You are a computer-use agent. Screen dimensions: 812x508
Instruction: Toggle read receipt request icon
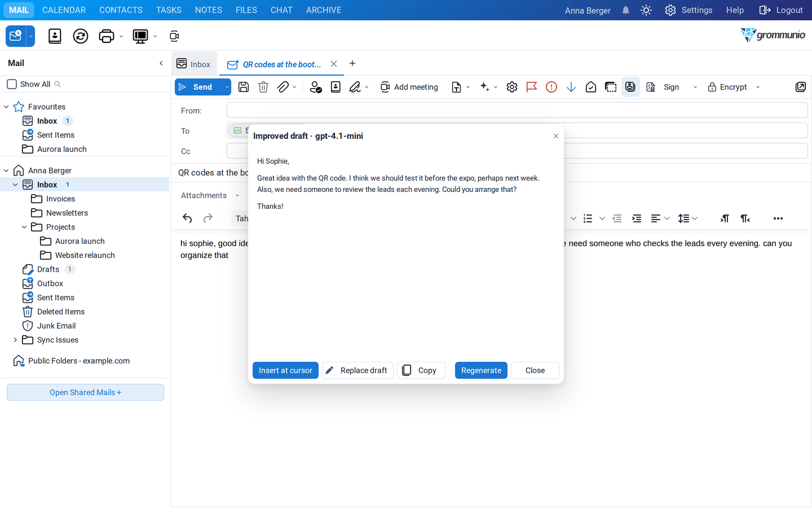[x=591, y=87]
